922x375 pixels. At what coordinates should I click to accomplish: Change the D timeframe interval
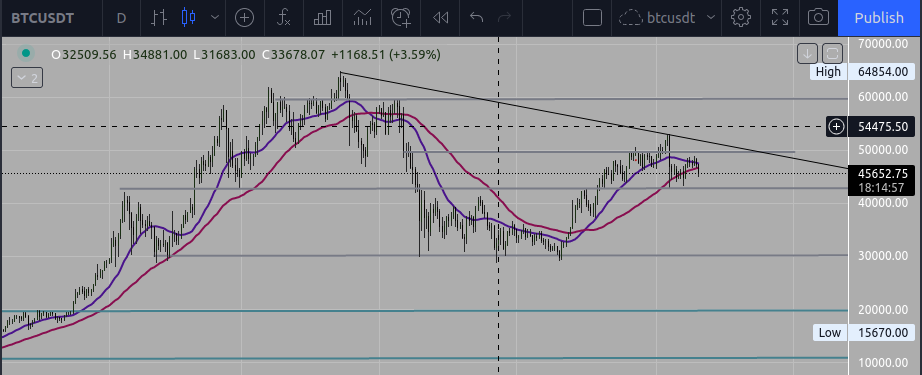coord(121,18)
